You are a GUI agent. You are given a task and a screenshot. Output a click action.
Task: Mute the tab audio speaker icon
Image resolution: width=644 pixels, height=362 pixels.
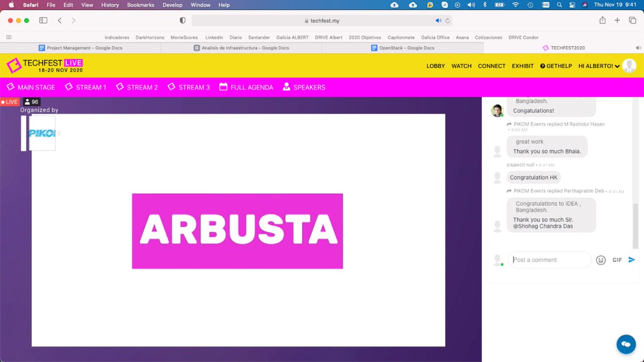point(438,21)
